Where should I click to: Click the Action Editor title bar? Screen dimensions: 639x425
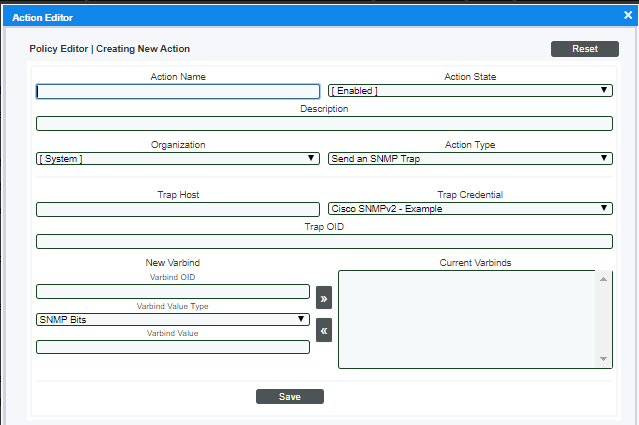coord(300,17)
